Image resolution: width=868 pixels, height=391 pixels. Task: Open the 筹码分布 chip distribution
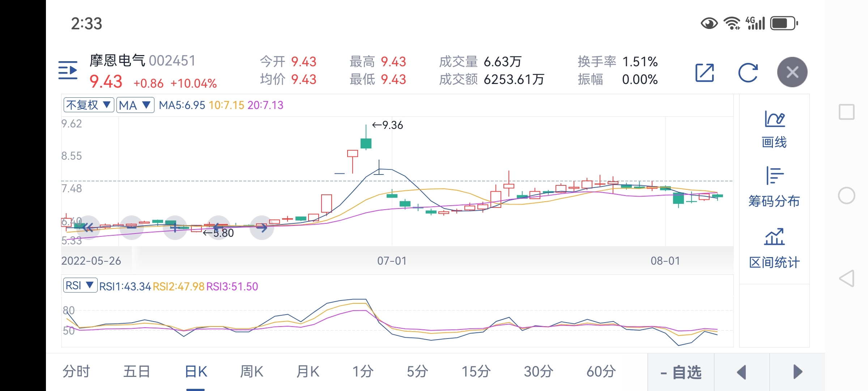(774, 188)
